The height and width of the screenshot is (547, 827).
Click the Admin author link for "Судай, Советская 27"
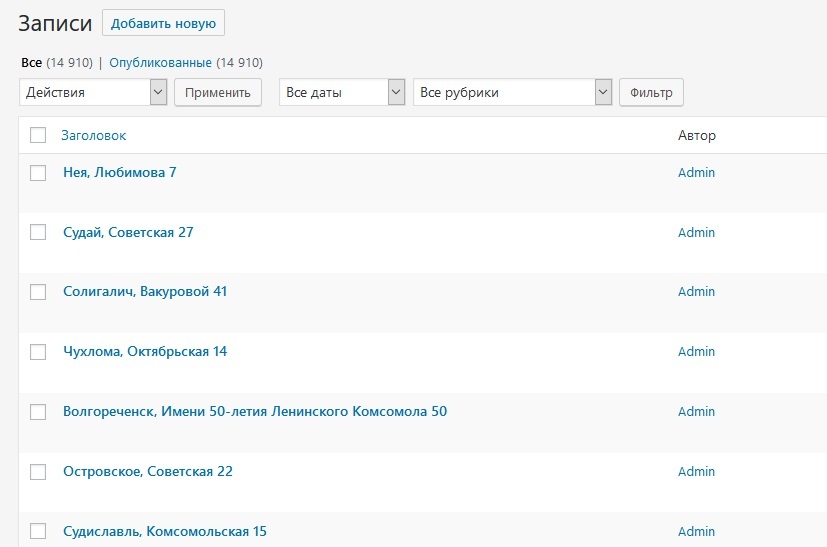(696, 232)
